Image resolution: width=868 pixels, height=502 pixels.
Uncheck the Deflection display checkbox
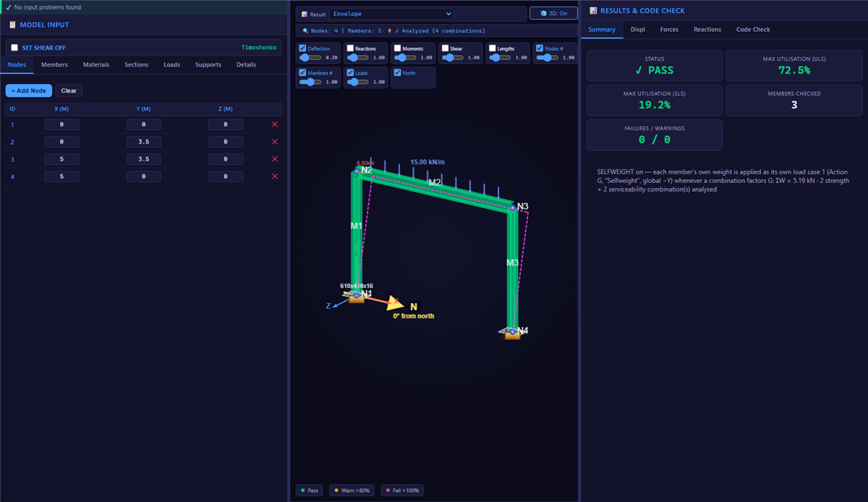click(x=303, y=48)
